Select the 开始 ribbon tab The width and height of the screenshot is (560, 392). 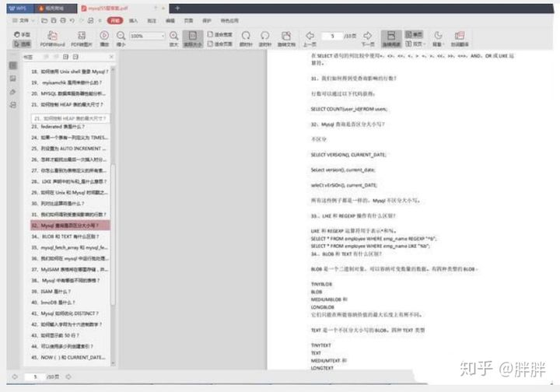[115, 20]
